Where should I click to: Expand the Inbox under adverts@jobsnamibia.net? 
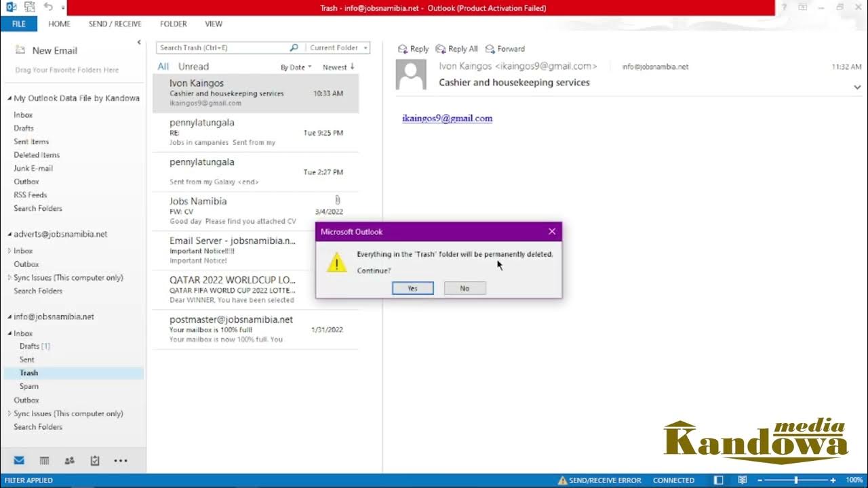(x=9, y=251)
